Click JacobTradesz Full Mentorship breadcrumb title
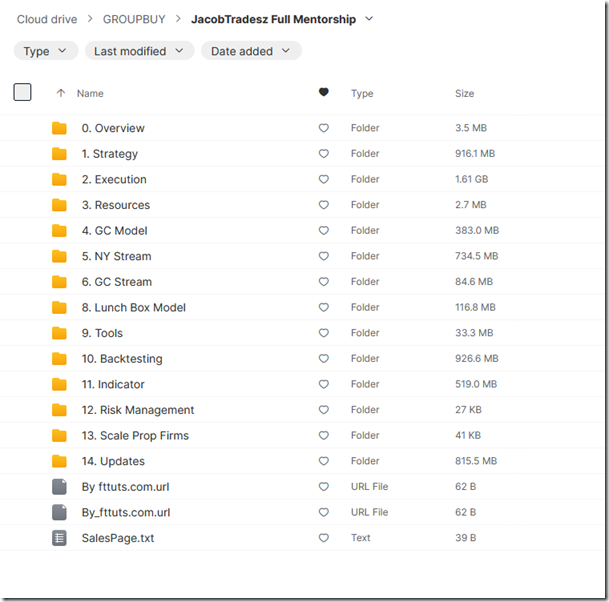The width and height of the screenshot is (609, 602). click(273, 19)
